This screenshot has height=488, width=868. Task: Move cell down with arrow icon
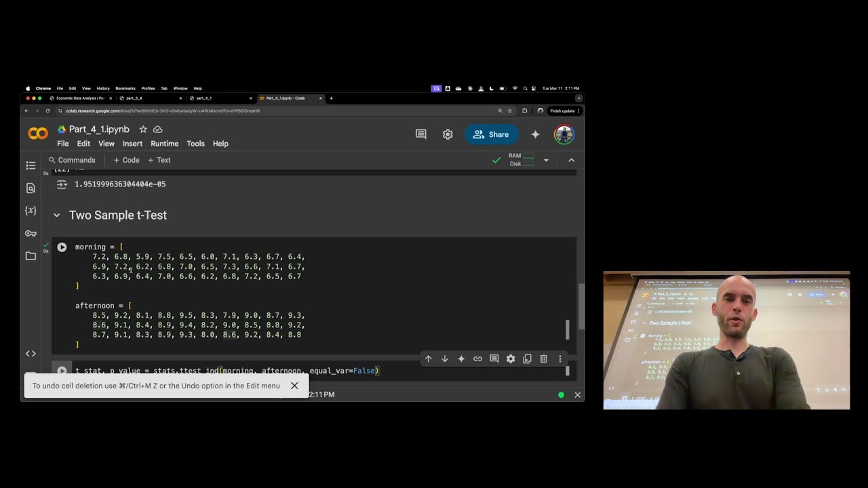point(445,359)
